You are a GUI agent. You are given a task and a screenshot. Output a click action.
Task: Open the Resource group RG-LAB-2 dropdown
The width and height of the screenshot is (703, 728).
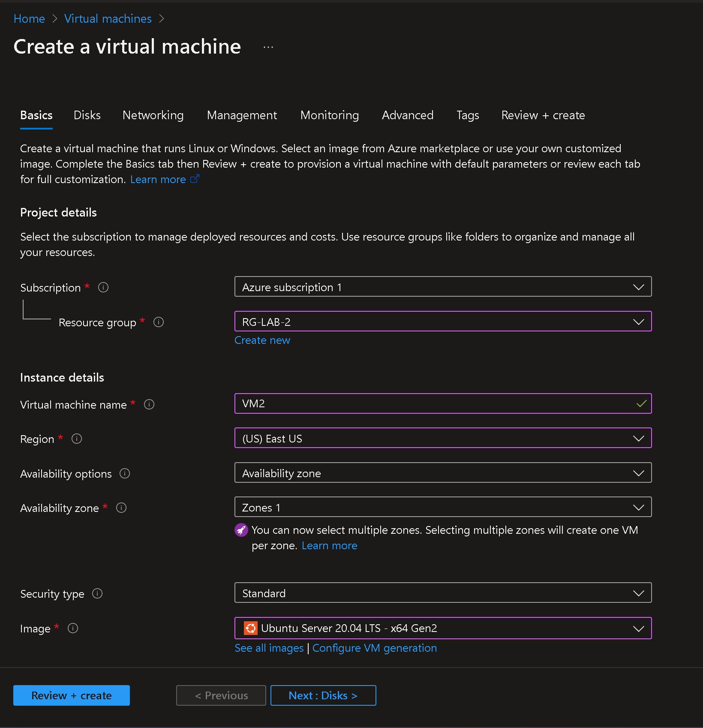click(x=443, y=322)
